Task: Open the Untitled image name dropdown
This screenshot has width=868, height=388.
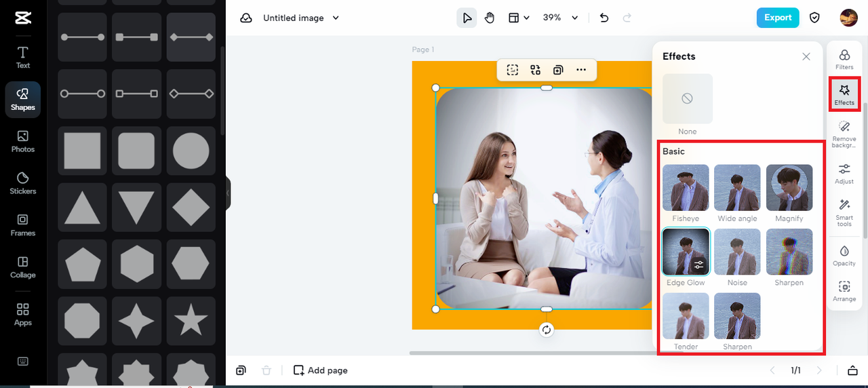Action: click(x=301, y=18)
